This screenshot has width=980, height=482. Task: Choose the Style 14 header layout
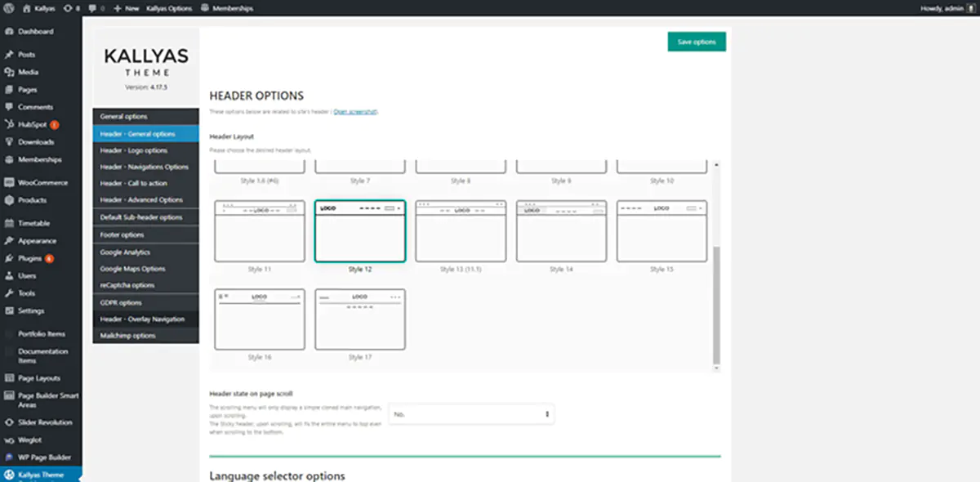[x=561, y=230]
